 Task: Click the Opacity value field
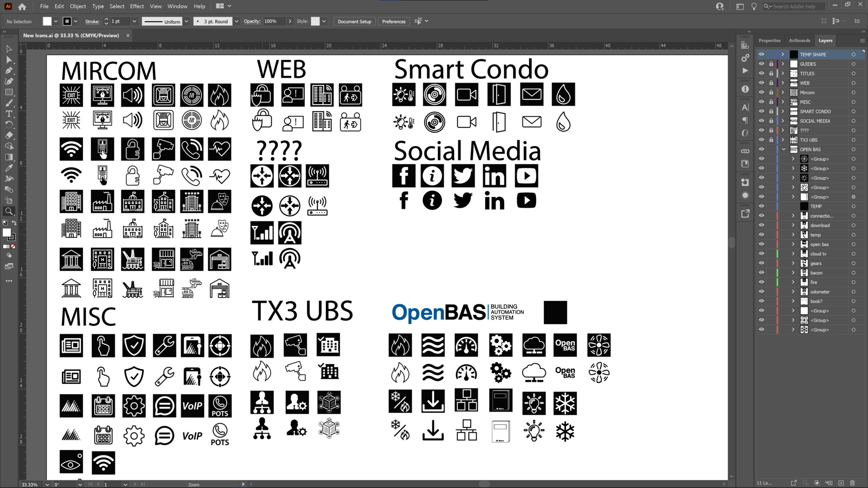[x=275, y=21]
